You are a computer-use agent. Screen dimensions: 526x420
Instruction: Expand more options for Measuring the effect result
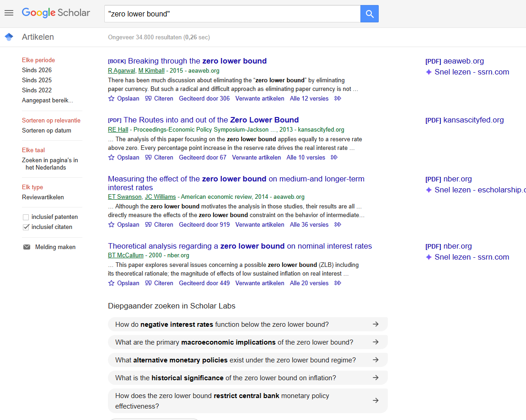338,224
